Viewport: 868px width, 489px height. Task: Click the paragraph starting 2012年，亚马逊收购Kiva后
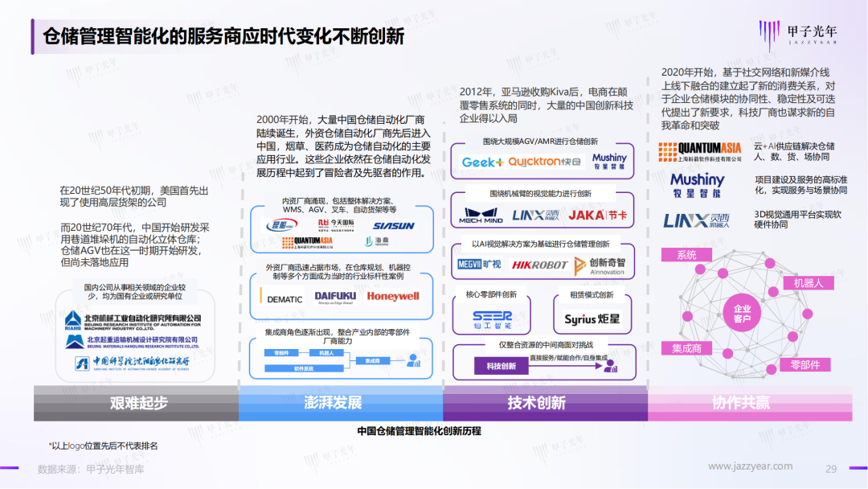546,105
